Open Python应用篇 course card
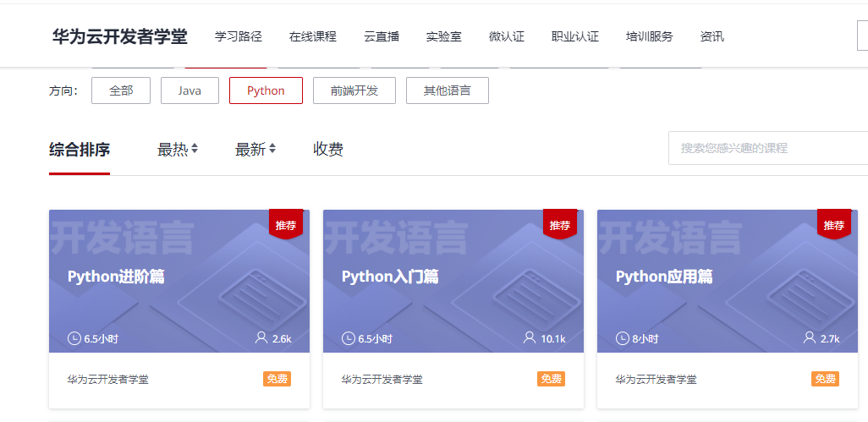Viewport: 868px width, 422px height. coord(728,310)
